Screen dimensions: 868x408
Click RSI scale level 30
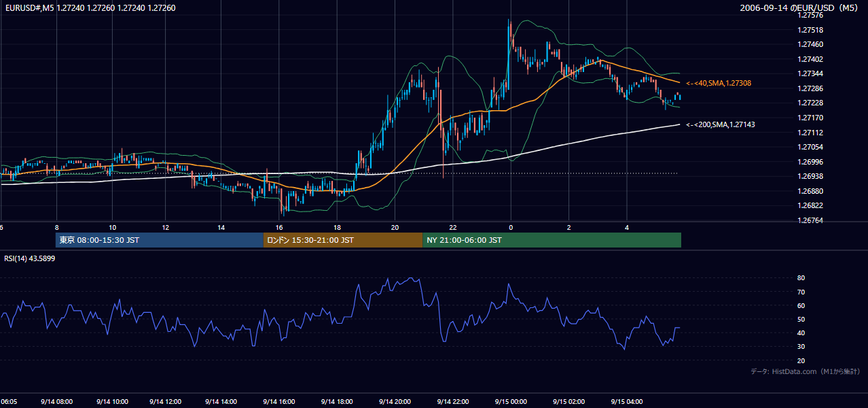pos(801,346)
